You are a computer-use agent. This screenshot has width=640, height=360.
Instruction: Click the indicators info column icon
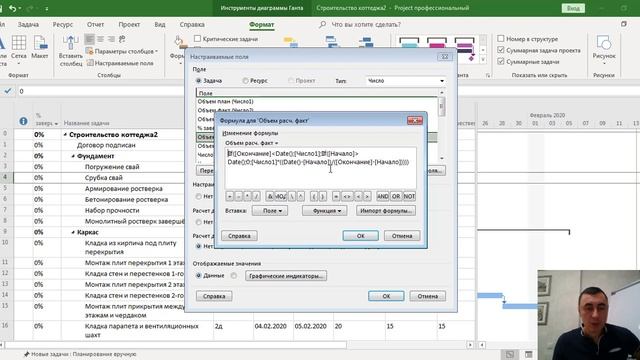[23, 121]
